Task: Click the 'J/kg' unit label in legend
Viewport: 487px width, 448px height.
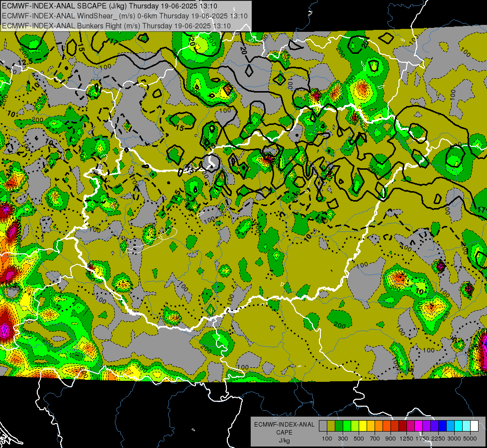Action: (284, 441)
